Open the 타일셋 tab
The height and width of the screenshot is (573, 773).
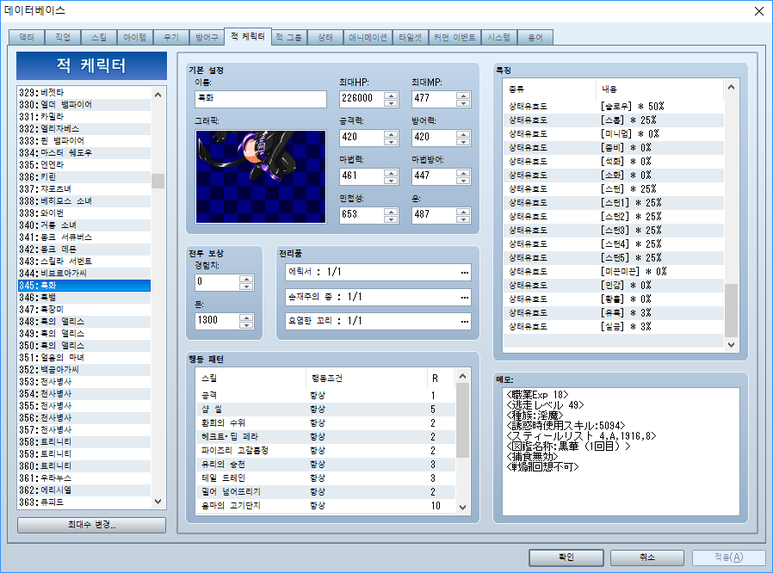(x=410, y=37)
